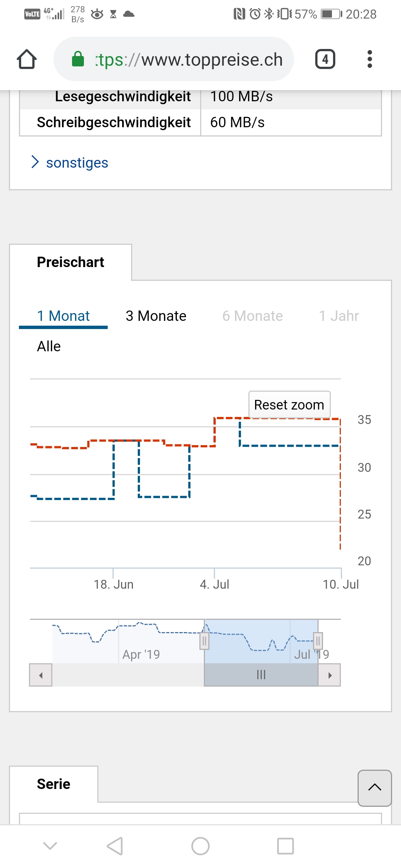Tap the toppreise.ch URL address bar
Viewport: 401px width, 868px height.
pyautogui.click(x=189, y=59)
